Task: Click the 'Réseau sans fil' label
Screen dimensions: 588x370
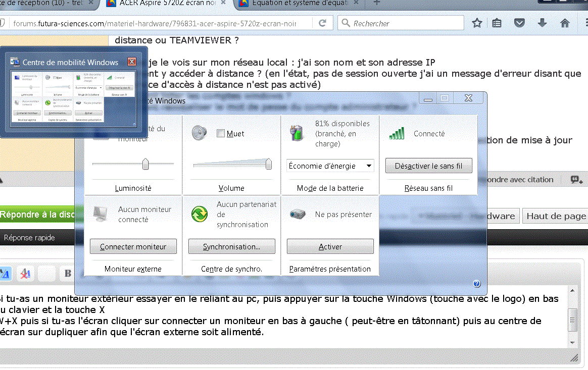Action: click(x=429, y=188)
